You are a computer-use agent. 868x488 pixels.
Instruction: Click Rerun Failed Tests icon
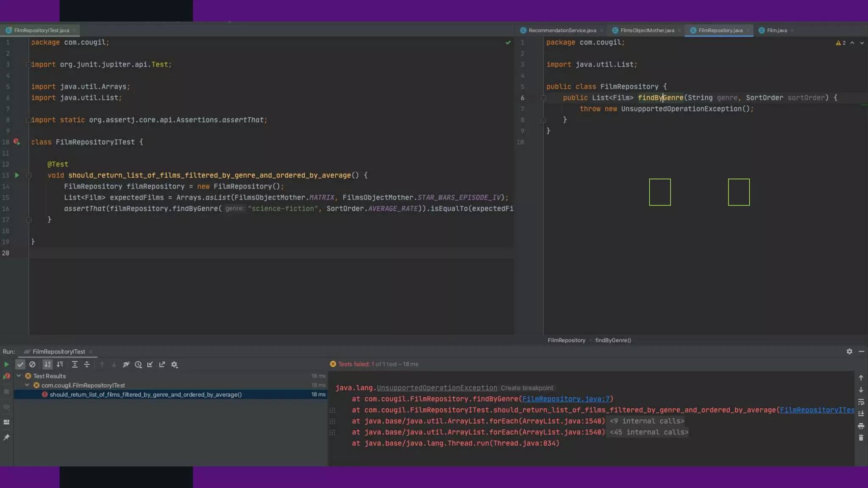[x=6, y=376]
